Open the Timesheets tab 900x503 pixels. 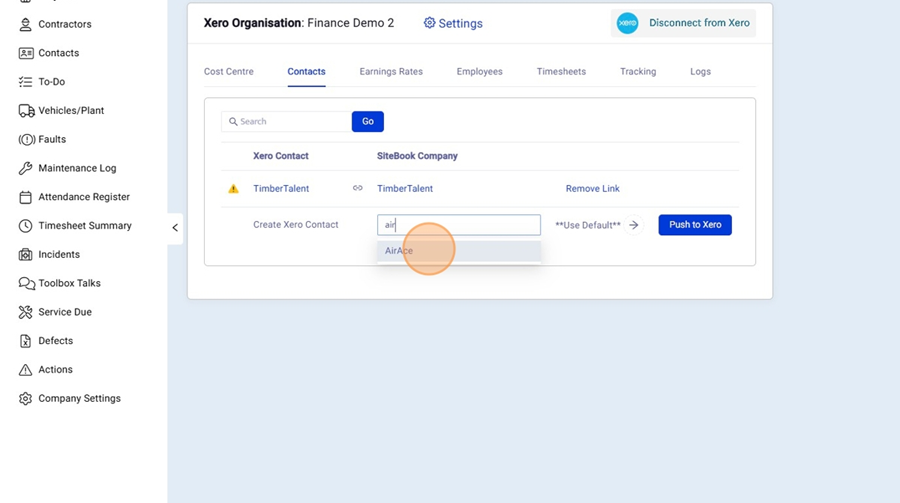point(561,72)
